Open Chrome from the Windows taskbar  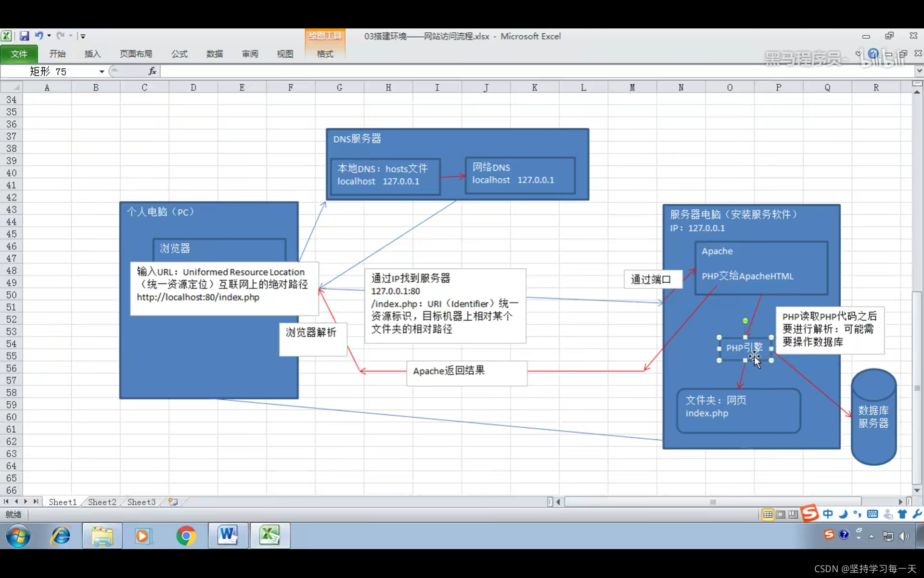click(x=186, y=536)
